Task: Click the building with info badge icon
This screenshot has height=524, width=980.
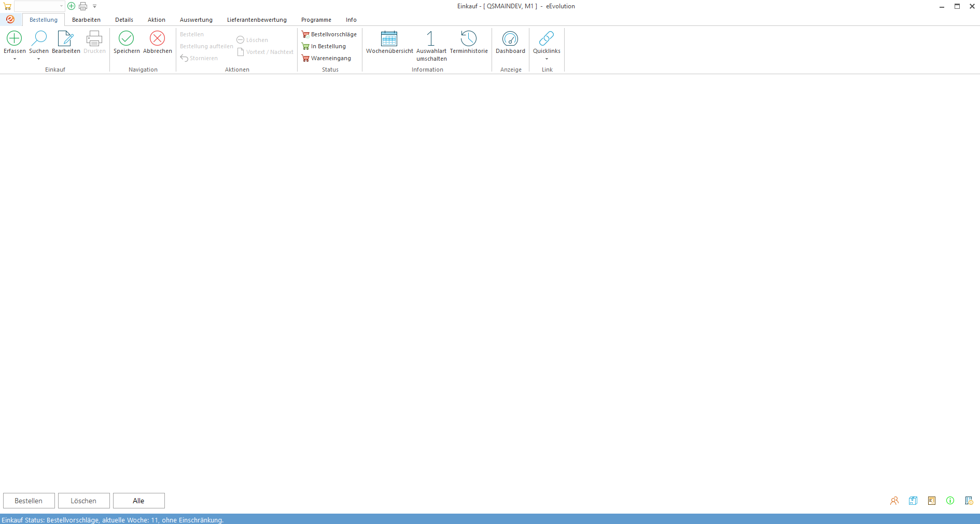Action: point(969,501)
